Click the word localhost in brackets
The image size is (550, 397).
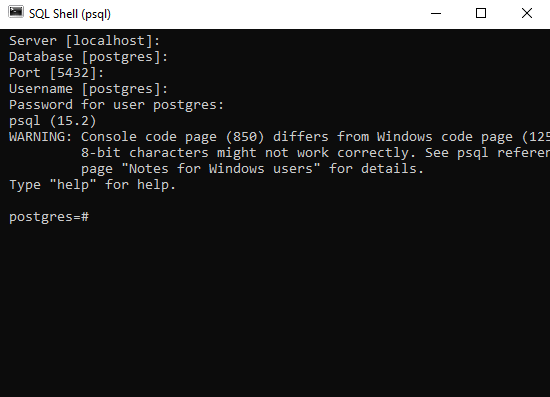109,41
